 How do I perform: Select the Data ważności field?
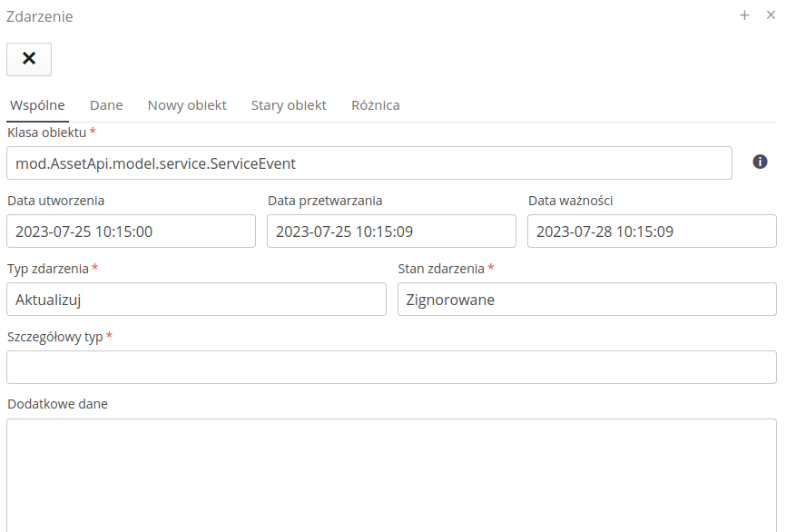point(652,232)
